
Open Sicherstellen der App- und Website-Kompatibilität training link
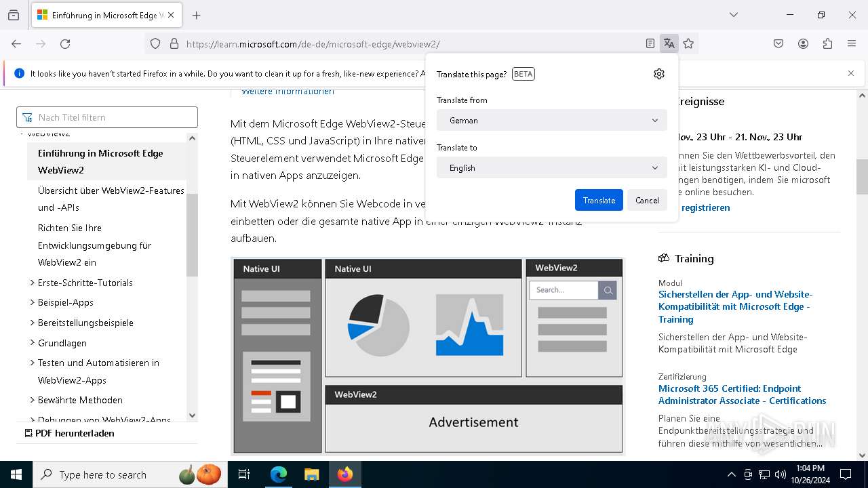tap(735, 306)
